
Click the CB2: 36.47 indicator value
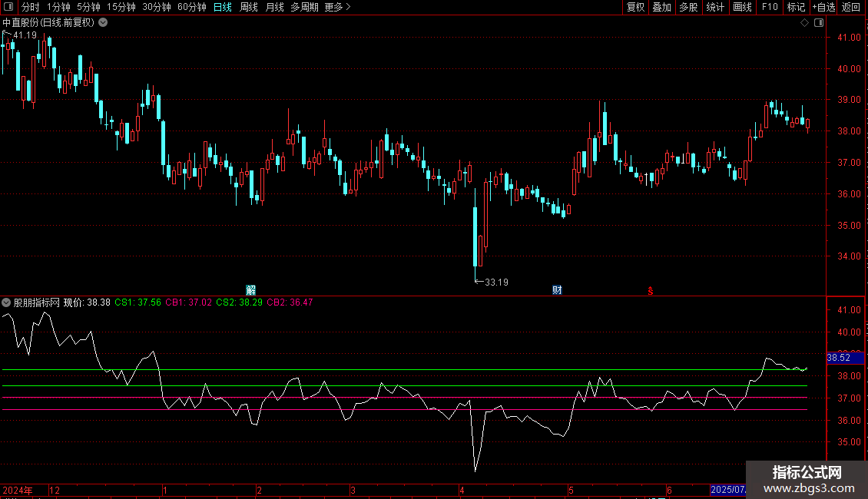(x=290, y=302)
